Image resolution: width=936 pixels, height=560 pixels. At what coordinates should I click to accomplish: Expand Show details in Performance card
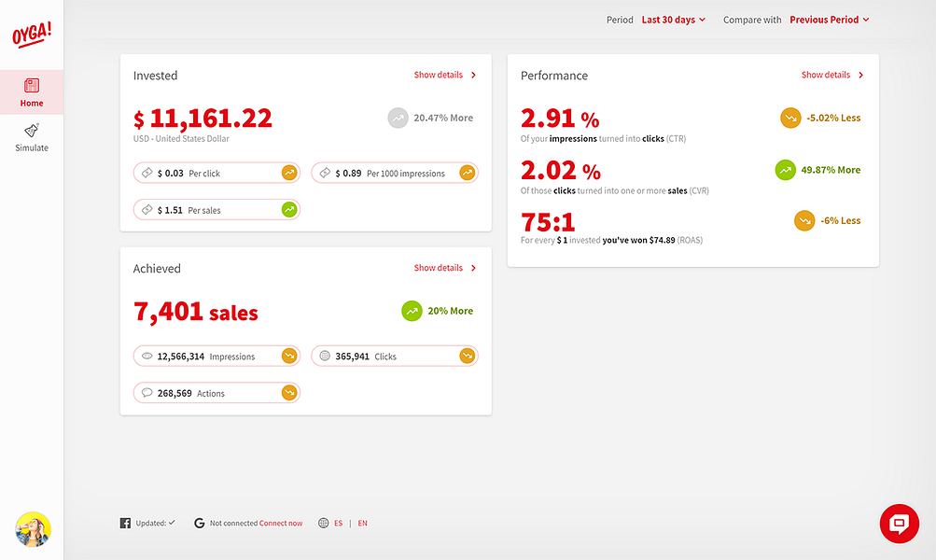tap(832, 75)
